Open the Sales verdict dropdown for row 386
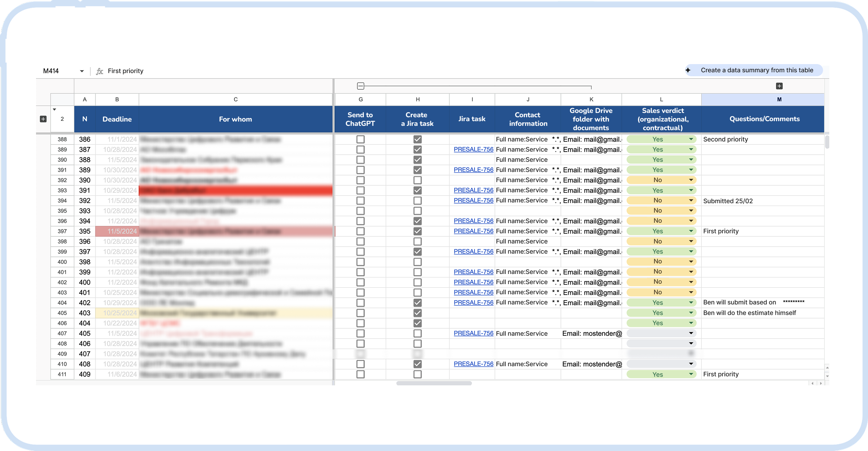The image size is (868, 451). click(690, 139)
